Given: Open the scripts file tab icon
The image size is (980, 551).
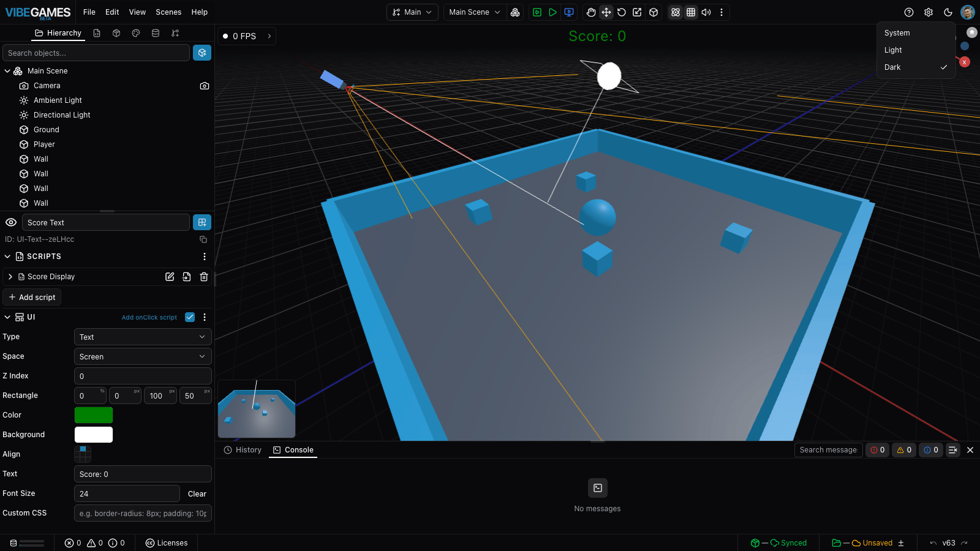Looking at the screenshot, I should coord(97,33).
